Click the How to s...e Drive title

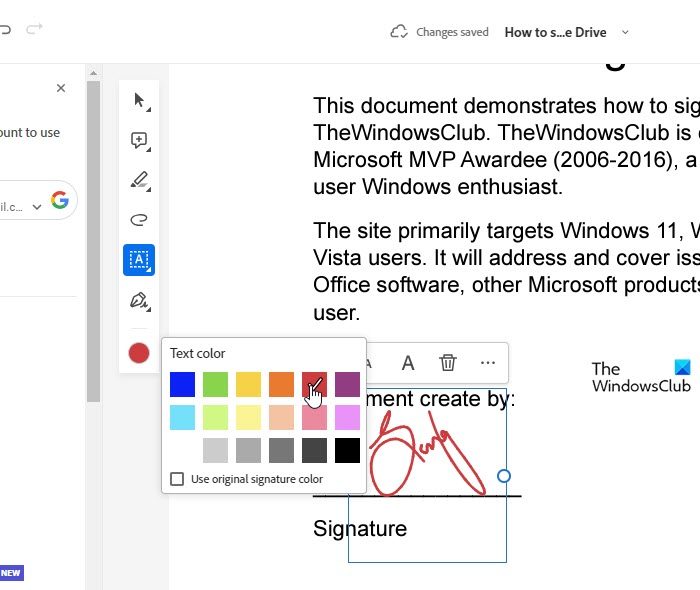coord(555,32)
